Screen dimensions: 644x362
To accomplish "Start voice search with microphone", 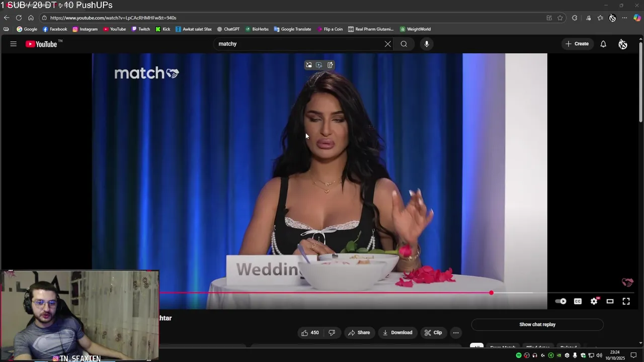I will 427,44.
